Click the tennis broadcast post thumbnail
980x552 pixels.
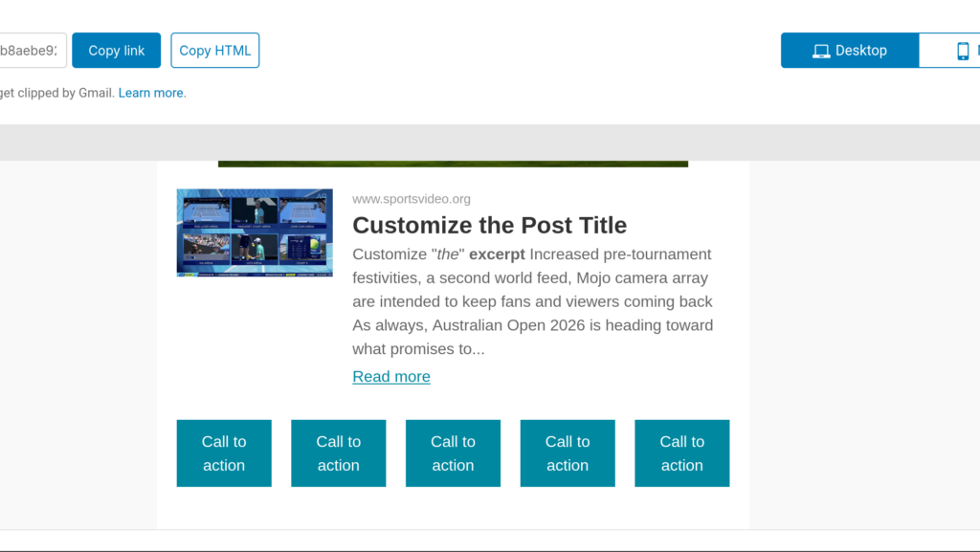[x=255, y=232]
